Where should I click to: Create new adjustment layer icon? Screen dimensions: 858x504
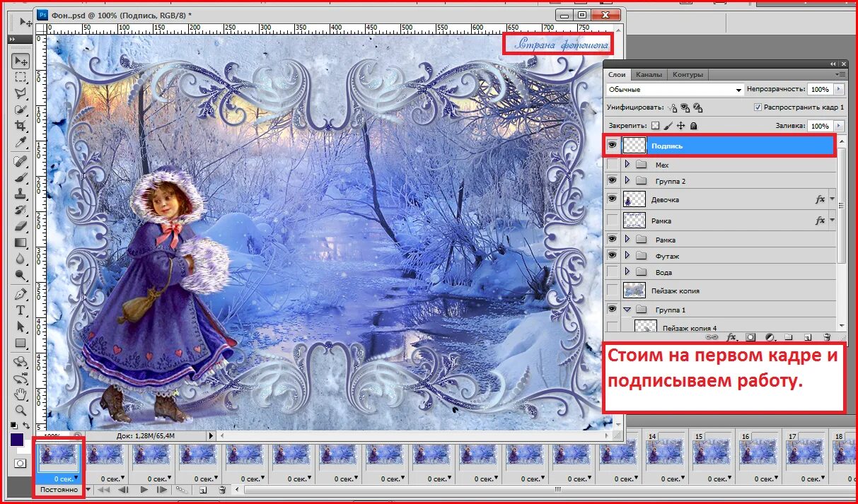[x=770, y=338]
